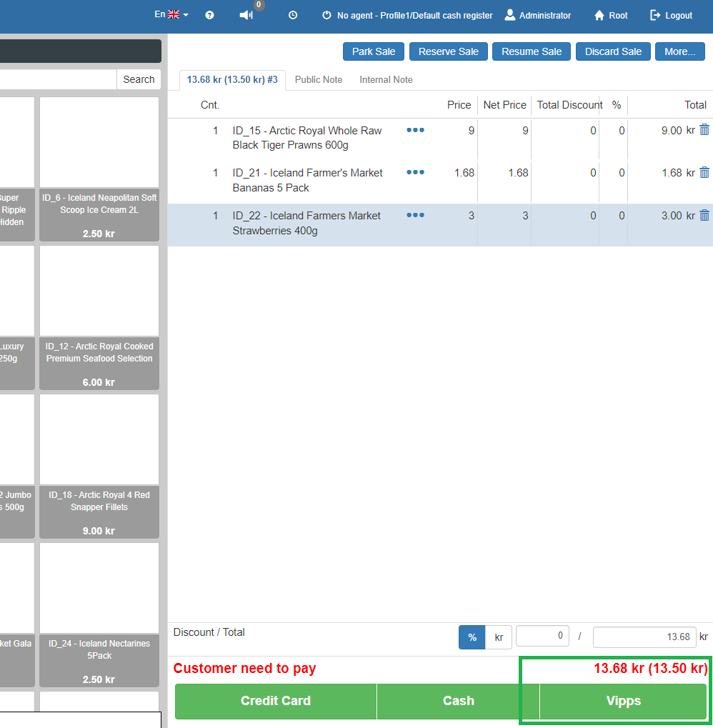Click the discount value input field
Viewport: 713px width, 728px height.
(543, 636)
